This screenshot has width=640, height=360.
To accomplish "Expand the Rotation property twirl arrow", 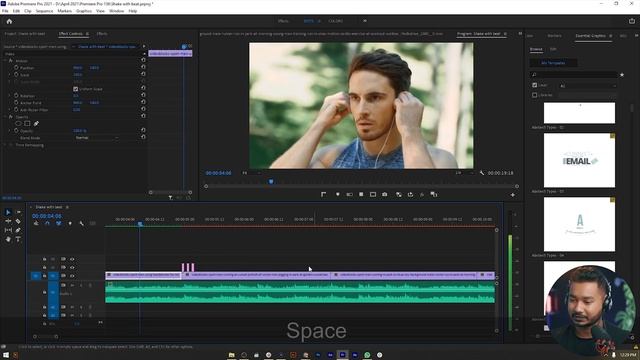I will [x=9, y=96].
